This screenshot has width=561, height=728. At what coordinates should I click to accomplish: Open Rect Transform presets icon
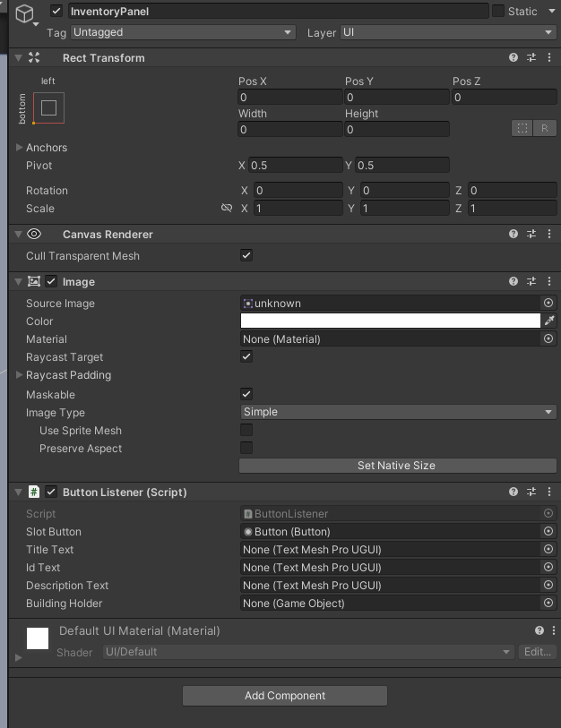pyautogui.click(x=531, y=57)
